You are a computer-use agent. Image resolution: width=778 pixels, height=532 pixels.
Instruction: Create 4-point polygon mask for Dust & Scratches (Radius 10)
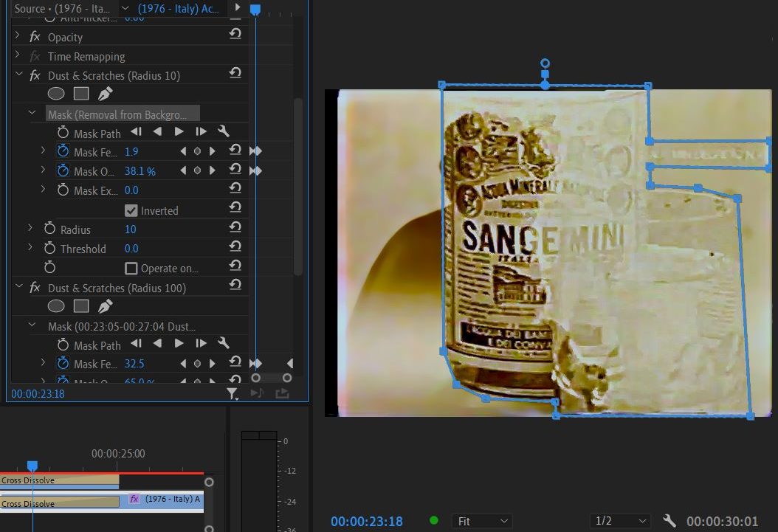[81, 93]
